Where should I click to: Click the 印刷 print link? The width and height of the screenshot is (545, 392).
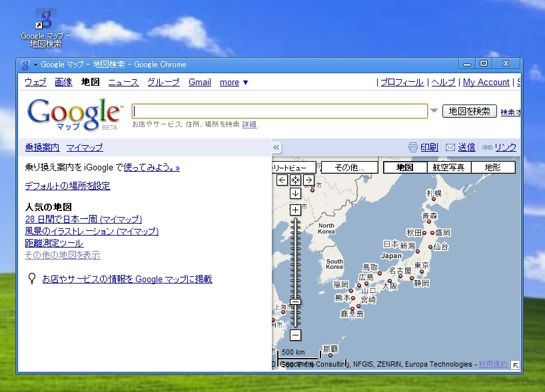pyautogui.click(x=429, y=148)
